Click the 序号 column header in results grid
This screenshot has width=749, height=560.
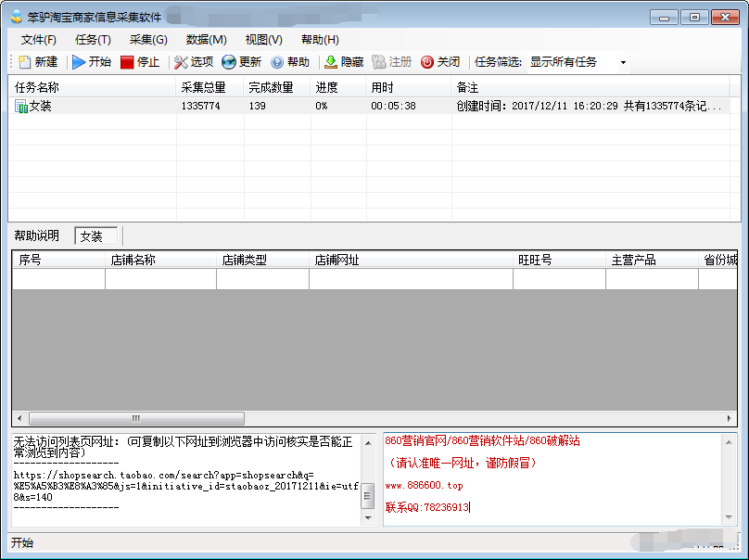click(x=58, y=260)
